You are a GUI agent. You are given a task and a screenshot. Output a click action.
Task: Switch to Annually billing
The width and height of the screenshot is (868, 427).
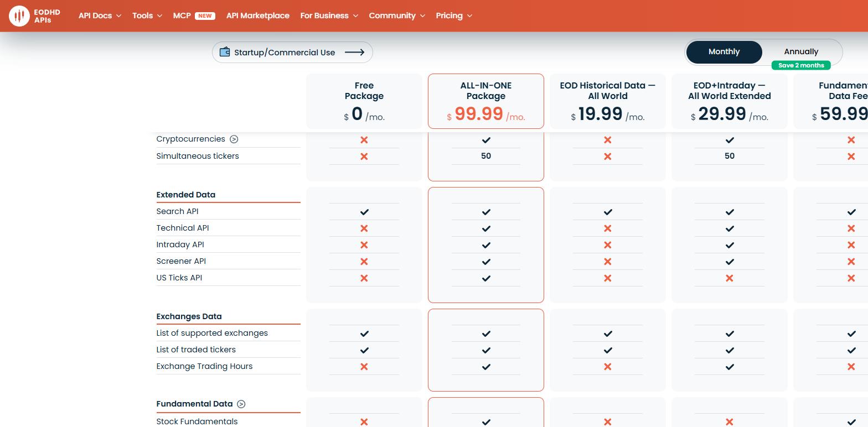801,52
